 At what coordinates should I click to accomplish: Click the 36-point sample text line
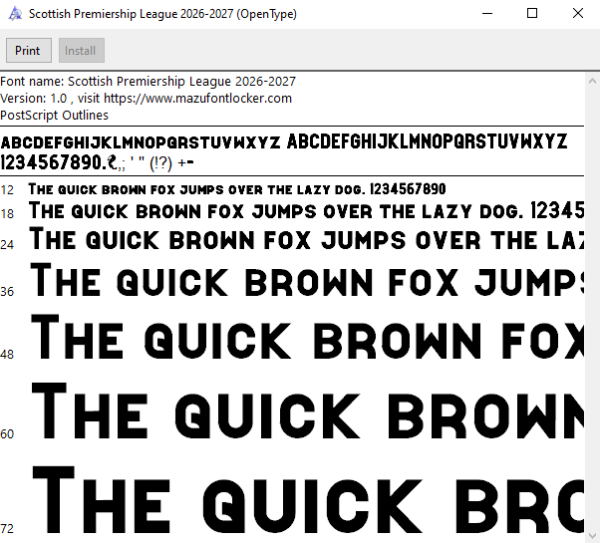pyautogui.click(x=307, y=280)
